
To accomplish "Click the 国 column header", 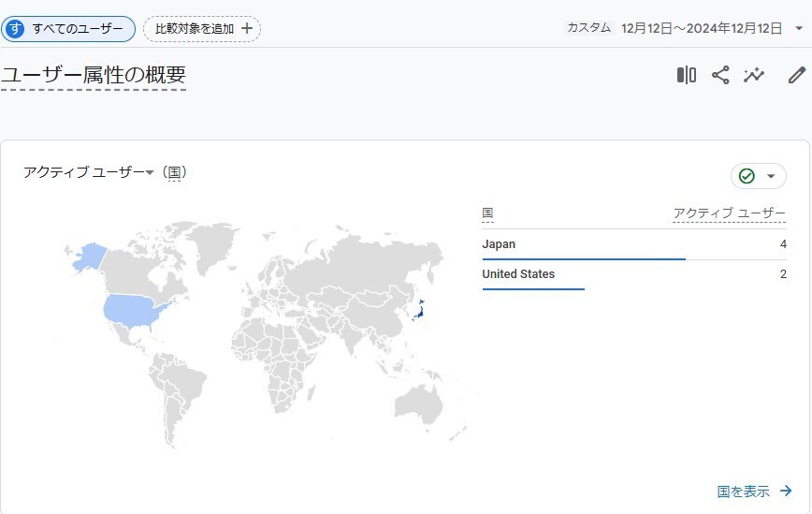I will [487, 213].
